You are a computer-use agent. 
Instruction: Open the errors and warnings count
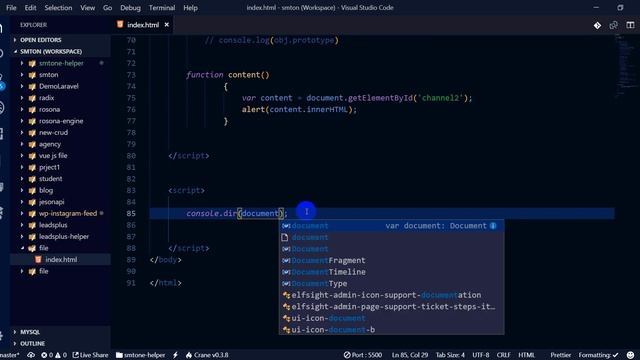point(53,355)
